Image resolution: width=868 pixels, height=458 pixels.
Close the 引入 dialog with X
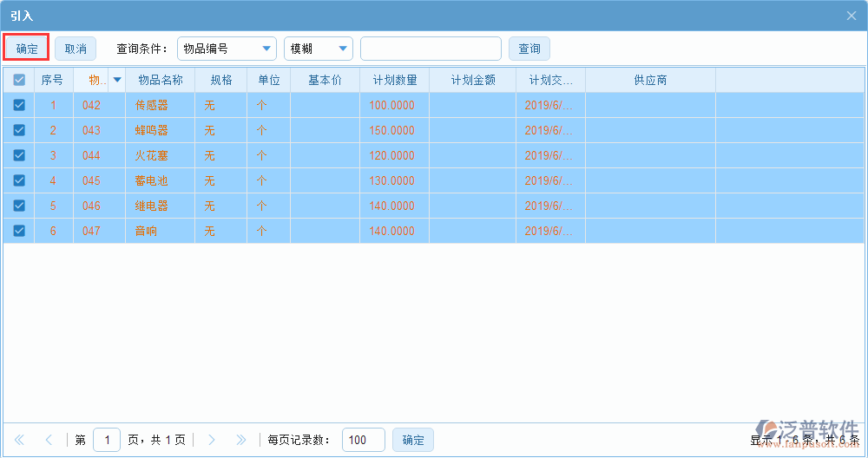[852, 16]
